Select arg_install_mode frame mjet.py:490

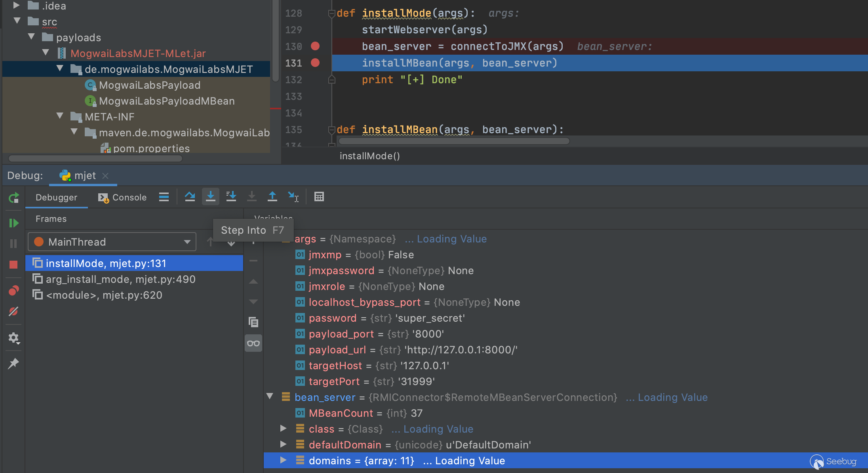tap(120, 279)
